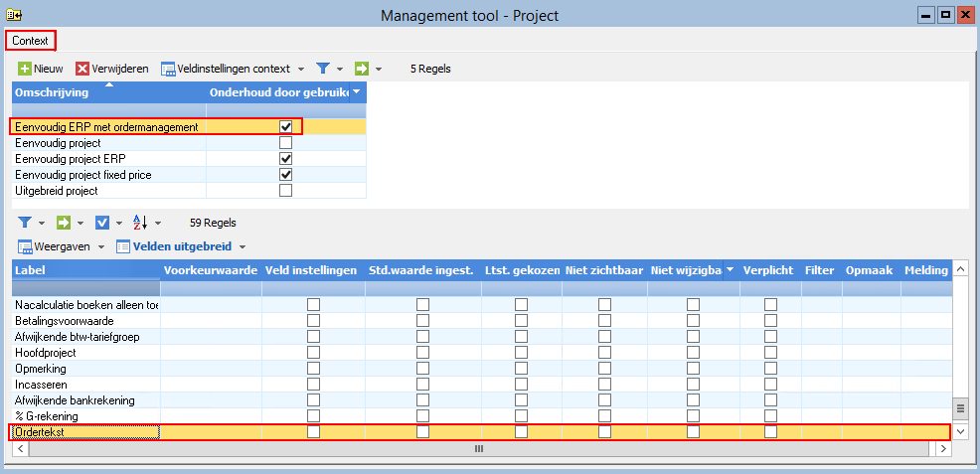Select the Uitgebreid project row
The width and height of the screenshot is (980, 474).
189,191
